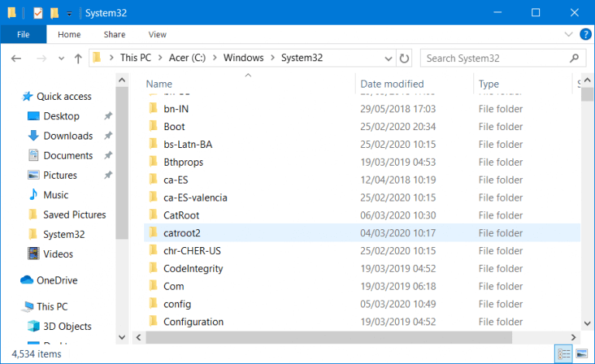Select the chr-CHER-US folder
595x364 pixels.
192,251
